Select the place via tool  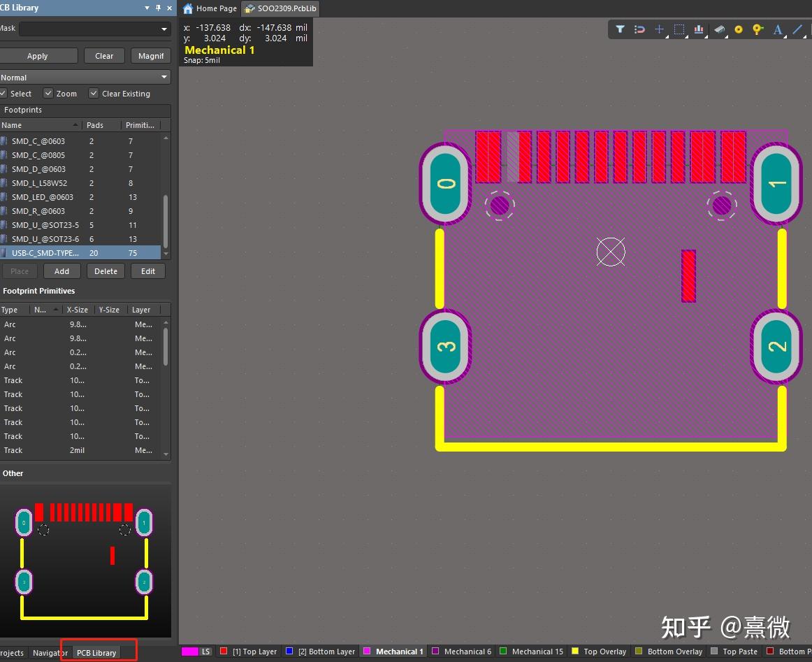coord(757,29)
